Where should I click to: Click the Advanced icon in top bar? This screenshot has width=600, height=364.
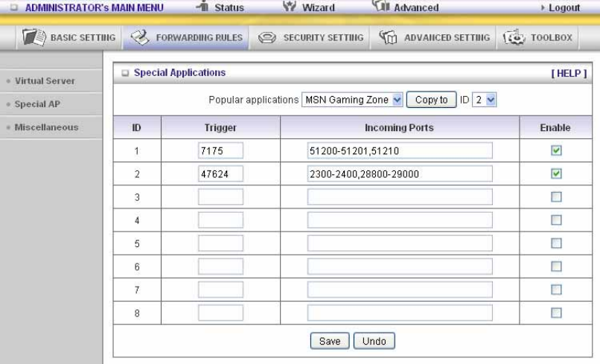(381, 5)
